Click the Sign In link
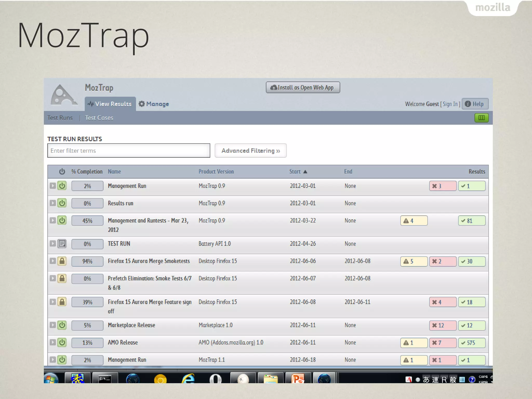532x399 pixels. (450, 104)
